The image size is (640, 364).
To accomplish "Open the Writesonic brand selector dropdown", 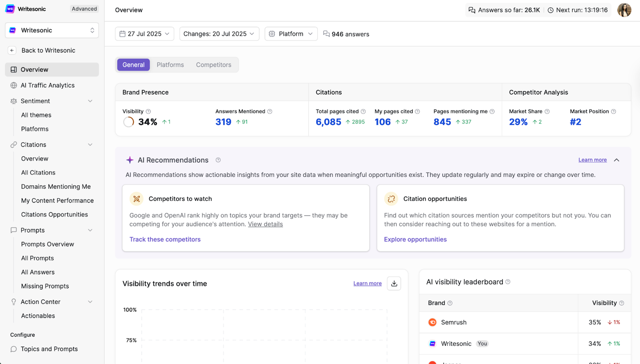I will [52, 30].
